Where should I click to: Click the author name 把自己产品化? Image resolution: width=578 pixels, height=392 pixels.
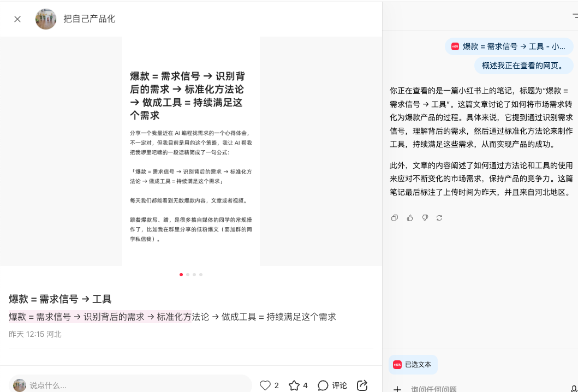pos(90,19)
